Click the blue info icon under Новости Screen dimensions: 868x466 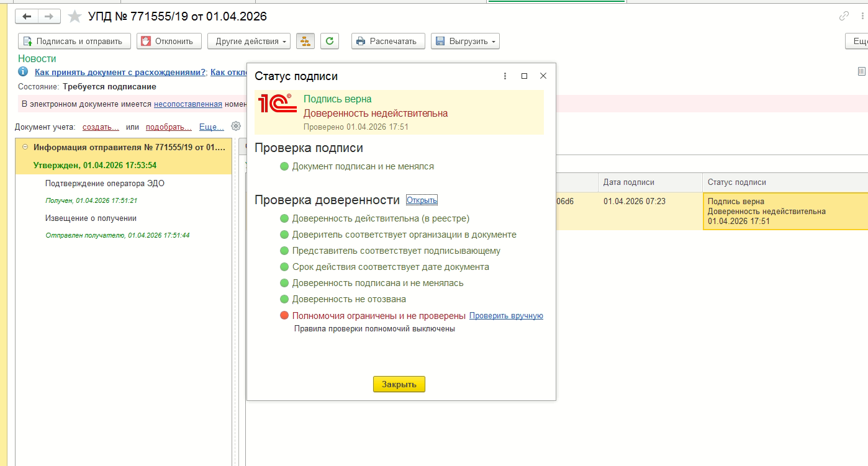23,73
